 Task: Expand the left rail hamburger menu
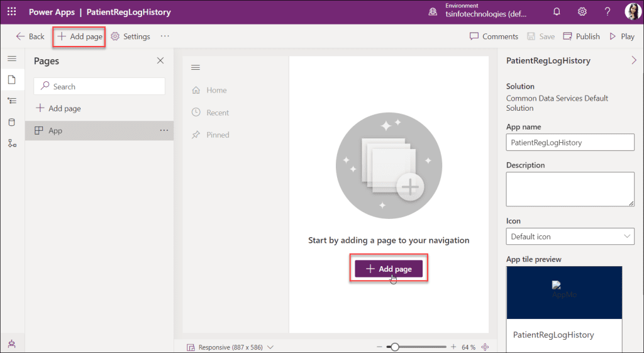pos(12,59)
